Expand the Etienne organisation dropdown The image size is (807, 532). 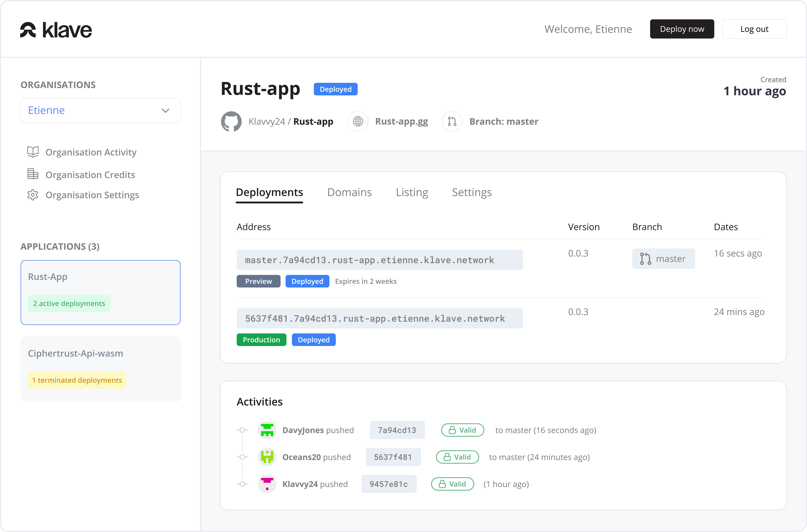point(100,111)
